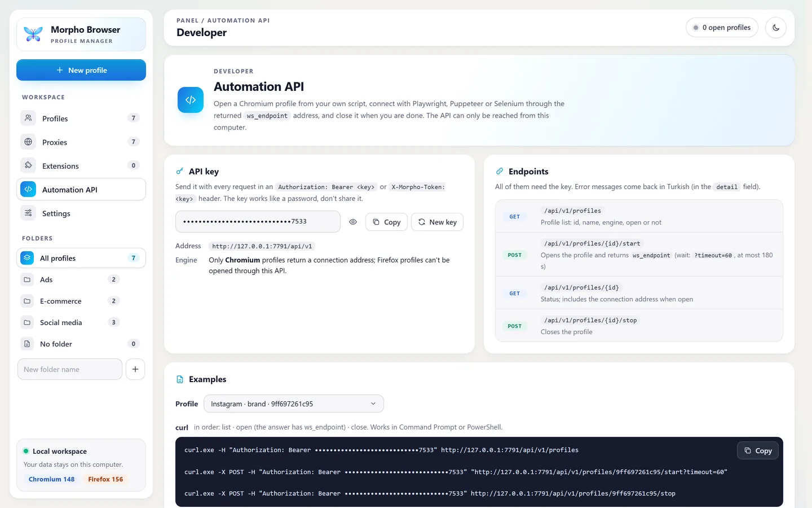Screen dimensions: 812x508
Task: Open the Settings section
Action: pos(81,213)
